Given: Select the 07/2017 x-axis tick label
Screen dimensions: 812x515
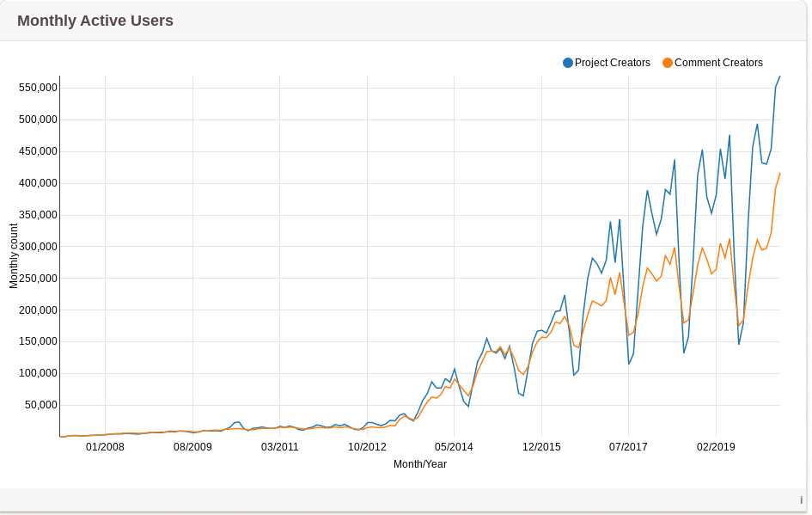Looking at the screenshot, I should (628, 447).
